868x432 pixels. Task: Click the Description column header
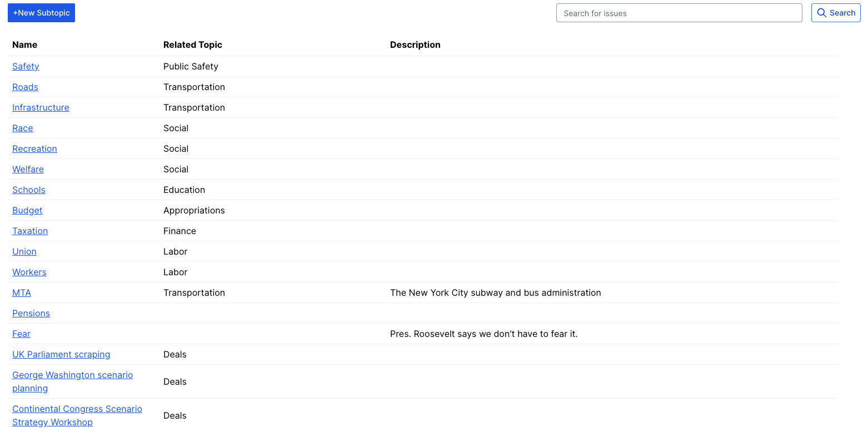click(x=415, y=44)
